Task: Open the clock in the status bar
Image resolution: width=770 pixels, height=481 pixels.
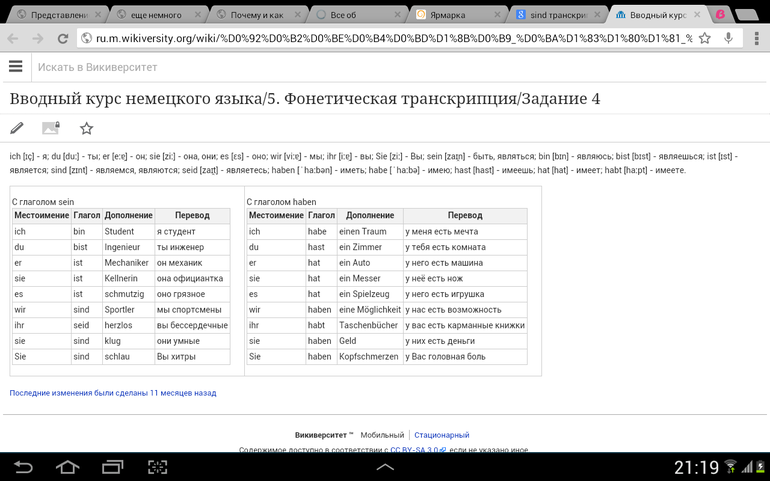Action: click(x=696, y=467)
